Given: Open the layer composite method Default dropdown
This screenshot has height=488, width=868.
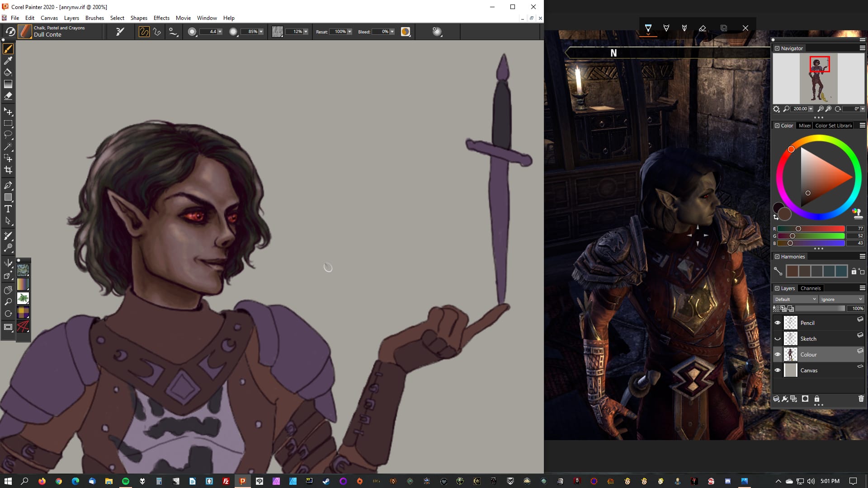Looking at the screenshot, I should point(795,299).
